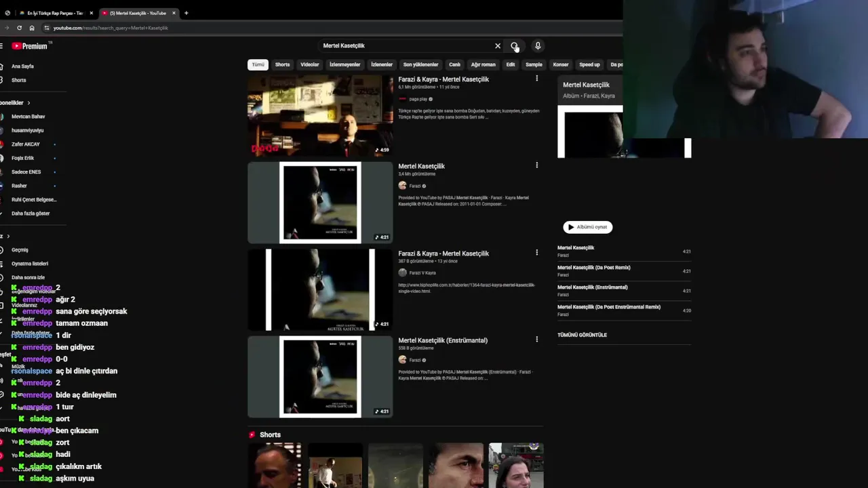Close the En İyi Türkçe Rap Parçası tab
Viewport: 868px width, 488px height.
click(92, 13)
